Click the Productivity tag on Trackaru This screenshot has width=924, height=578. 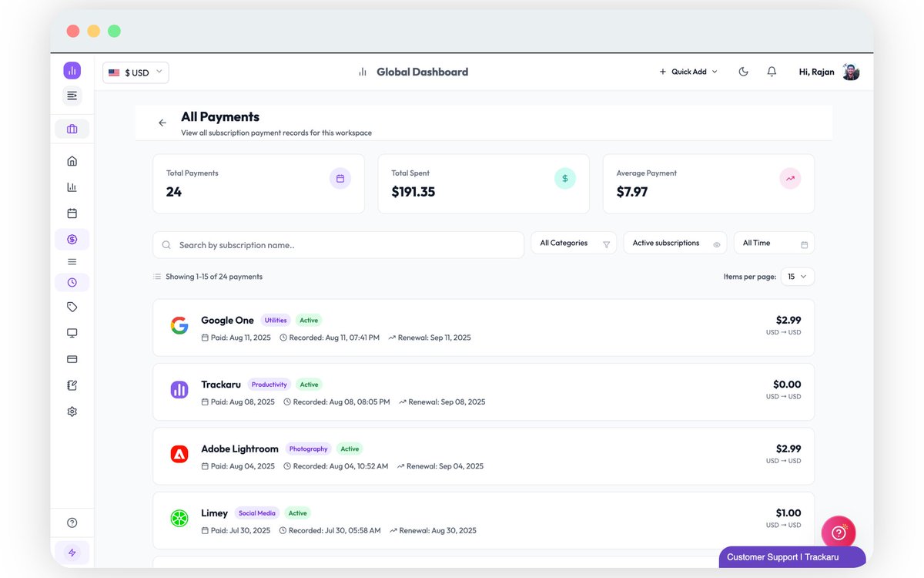pyautogui.click(x=269, y=385)
